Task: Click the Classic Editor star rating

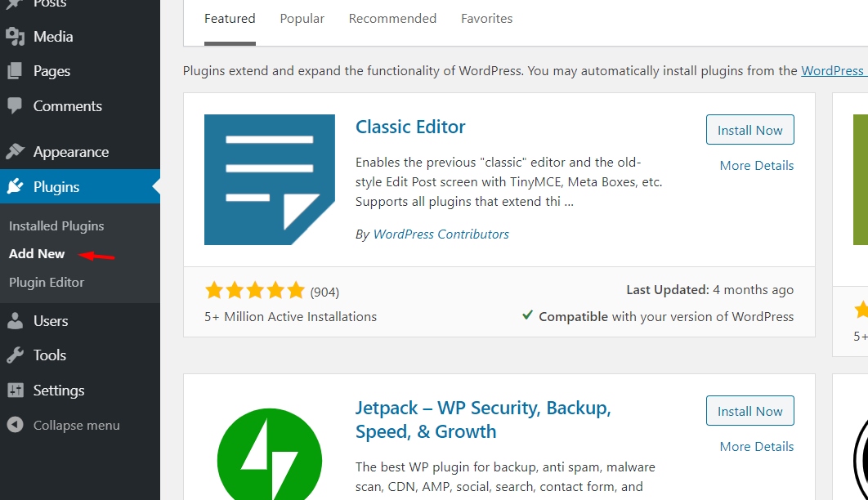Action: 255,290
